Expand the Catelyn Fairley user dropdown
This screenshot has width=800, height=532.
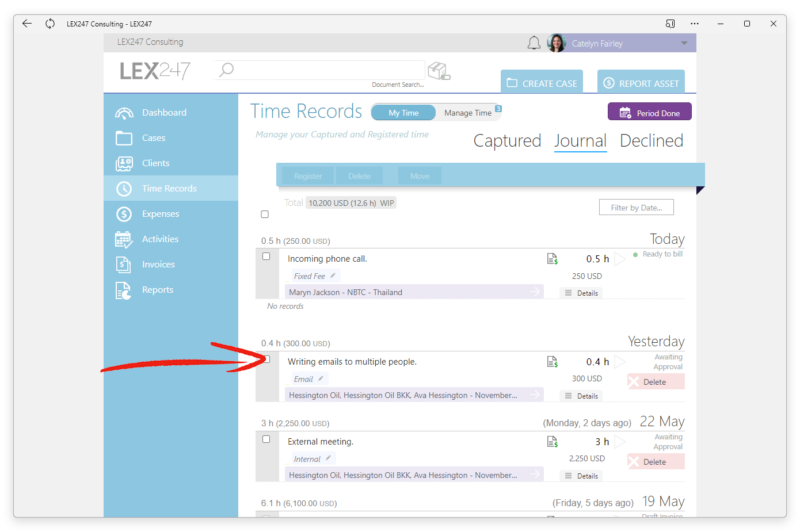pos(684,43)
